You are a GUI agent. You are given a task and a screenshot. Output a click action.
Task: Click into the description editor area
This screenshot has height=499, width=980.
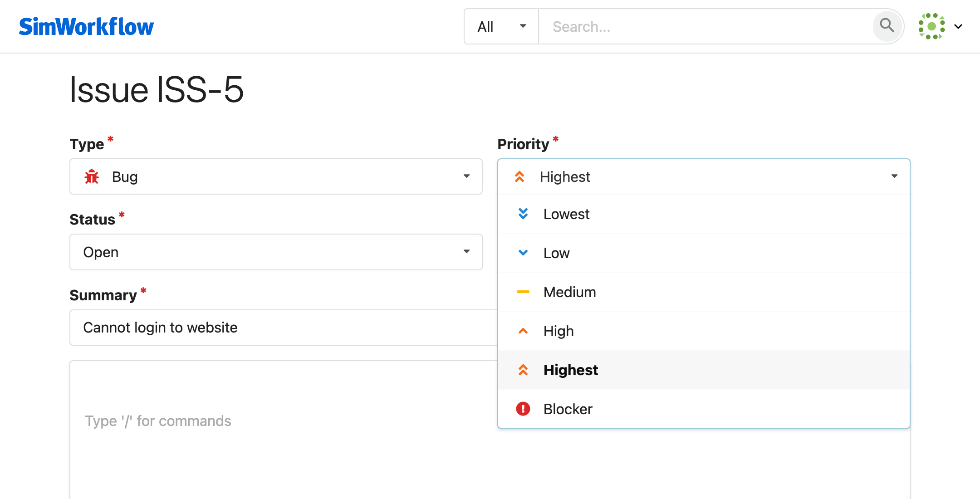284,430
